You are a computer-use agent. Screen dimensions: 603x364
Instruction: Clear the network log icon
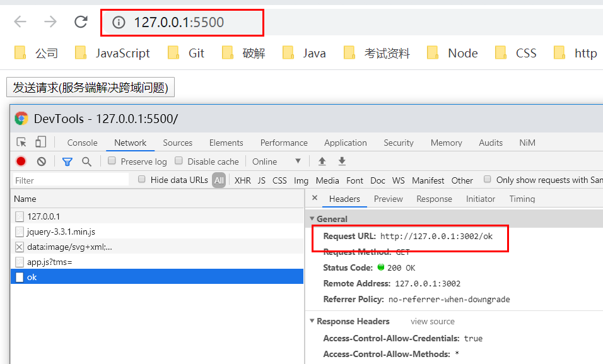point(42,161)
